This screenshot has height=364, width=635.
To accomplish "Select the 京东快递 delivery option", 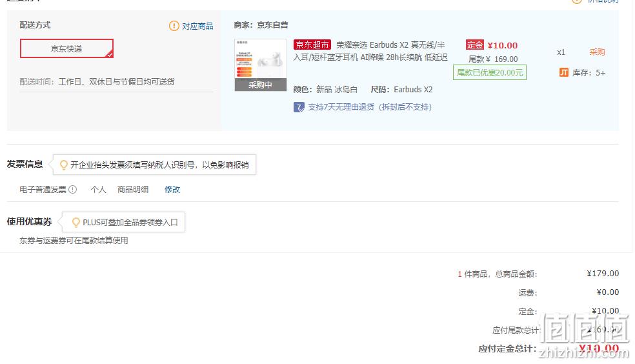I will [66, 48].
